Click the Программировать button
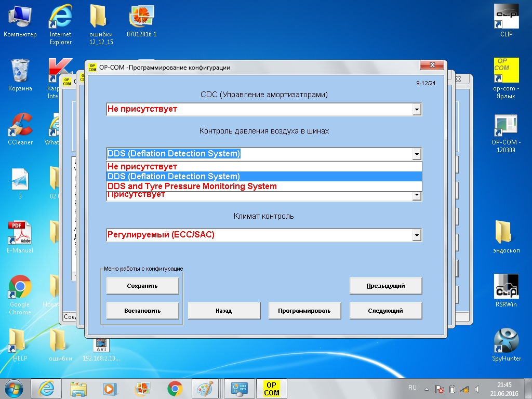The image size is (532, 399). [x=304, y=311]
